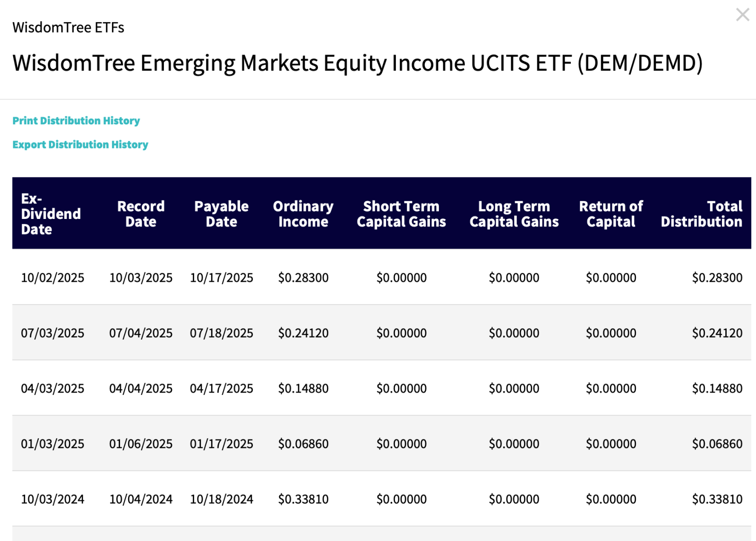
Task: Select total distribution $0.28300 cell
Action: pyautogui.click(x=717, y=278)
